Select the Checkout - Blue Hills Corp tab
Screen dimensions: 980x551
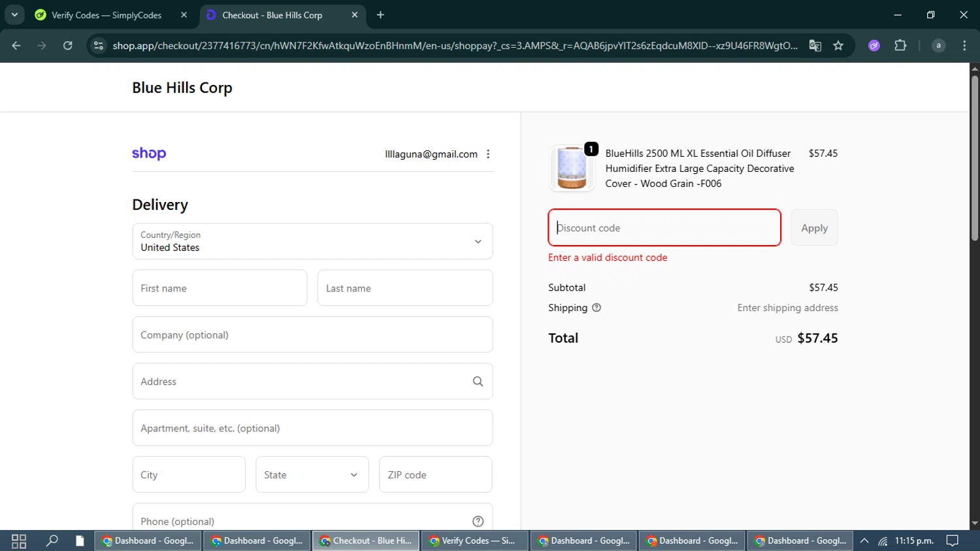pyautogui.click(x=282, y=15)
